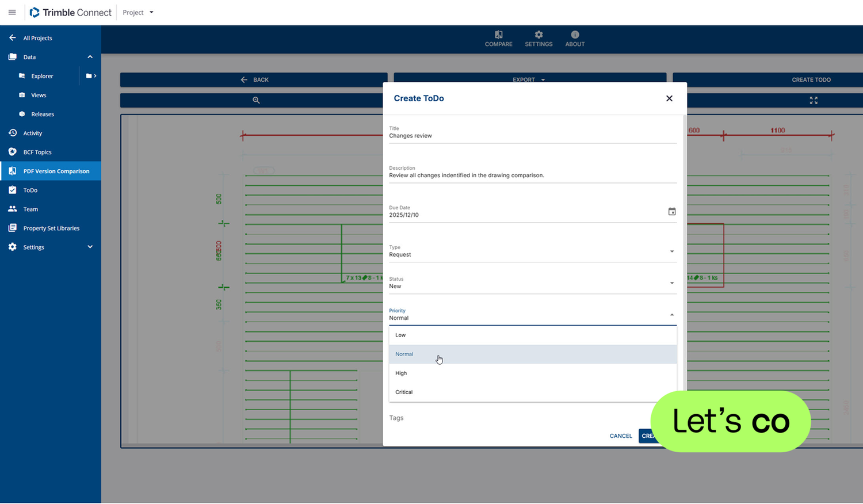This screenshot has height=504, width=863.
Task: Go back to All Projects
Action: click(x=37, y=38)
